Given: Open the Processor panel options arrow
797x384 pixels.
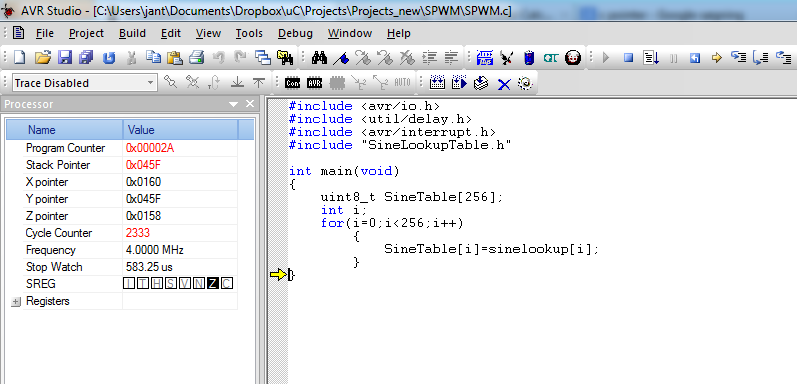Looking at the screenshot, I should (x=234, y=104).
